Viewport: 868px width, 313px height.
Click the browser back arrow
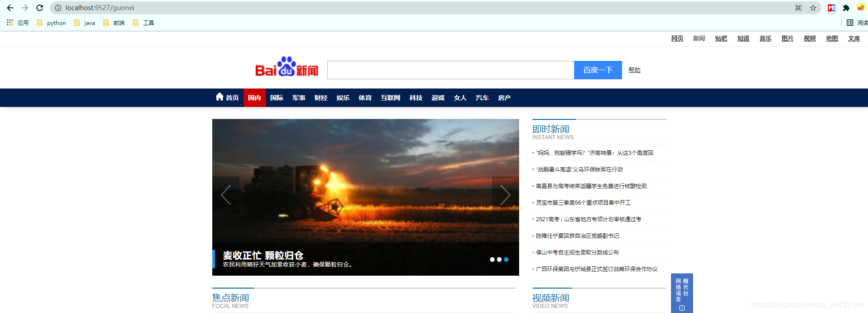[x=10, y=8]
